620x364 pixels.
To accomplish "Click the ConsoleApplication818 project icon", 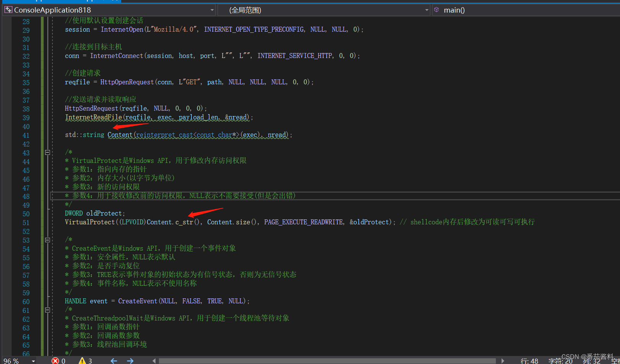I will click(x=8, y=10).
